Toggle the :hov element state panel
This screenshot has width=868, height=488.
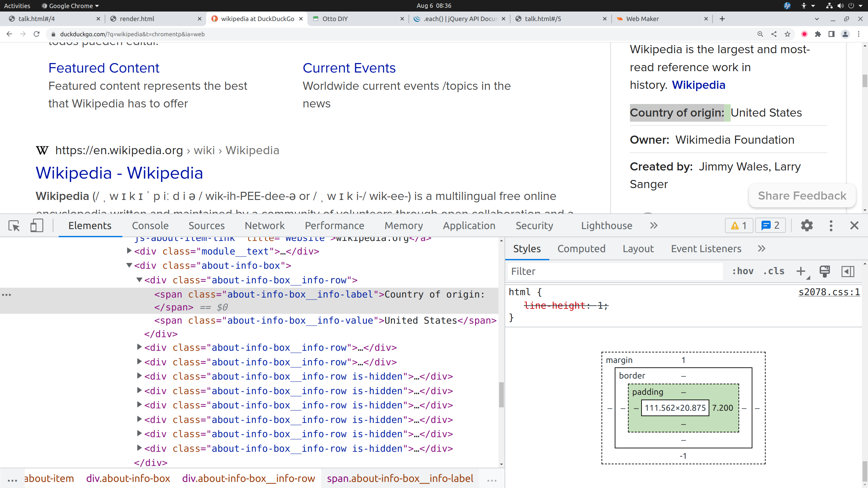point(743,271)
